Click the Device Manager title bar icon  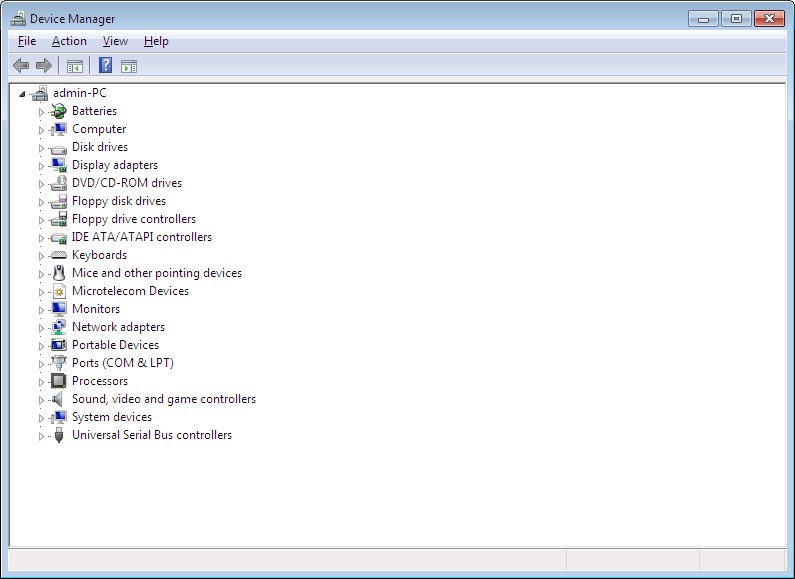18,19
